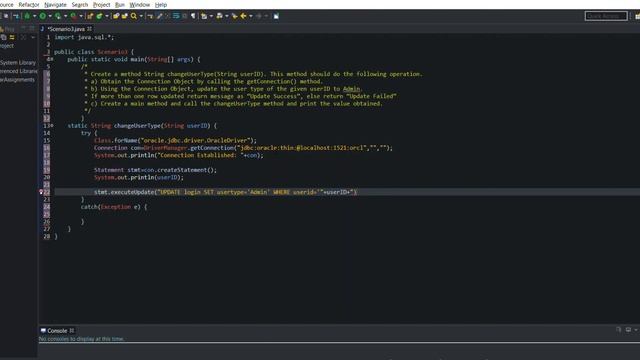Click the New Java Package icon

tap(90, 16)
